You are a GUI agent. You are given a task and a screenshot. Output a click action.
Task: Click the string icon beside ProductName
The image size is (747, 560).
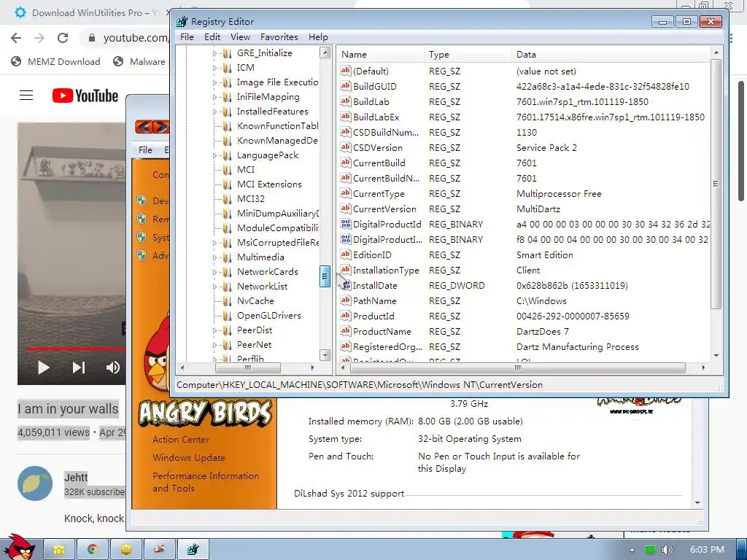point(345,332)
